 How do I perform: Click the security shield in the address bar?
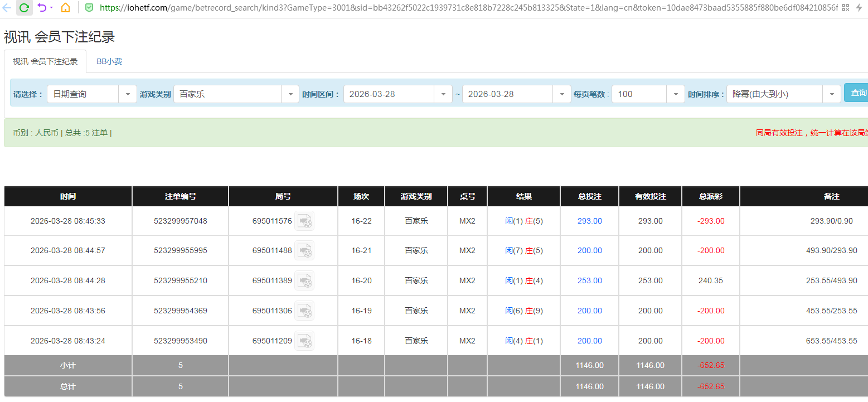pyautogui.click(x=89, y=8)
